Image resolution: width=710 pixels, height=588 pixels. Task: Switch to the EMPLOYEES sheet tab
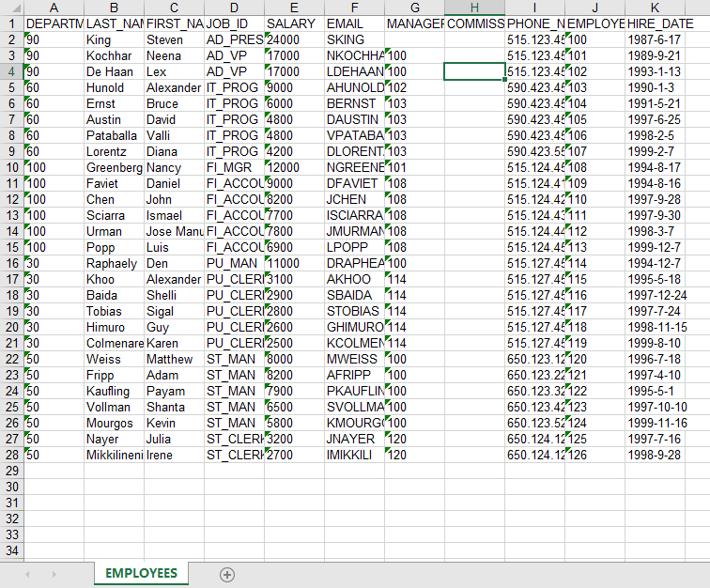pyautogui.click(x=141, y=573)
